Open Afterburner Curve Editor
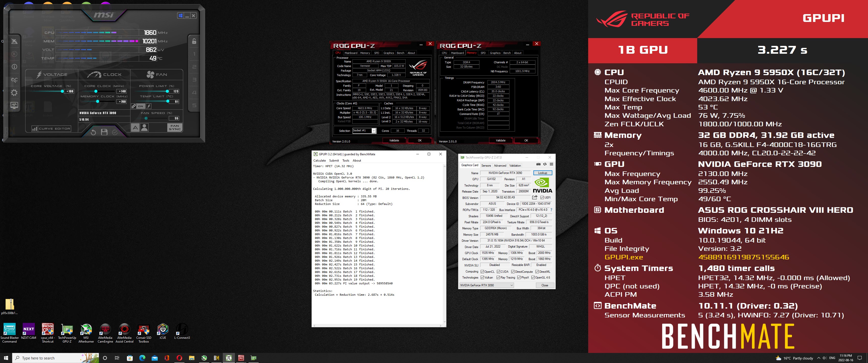Screen dimensions: 868x363 51,129
